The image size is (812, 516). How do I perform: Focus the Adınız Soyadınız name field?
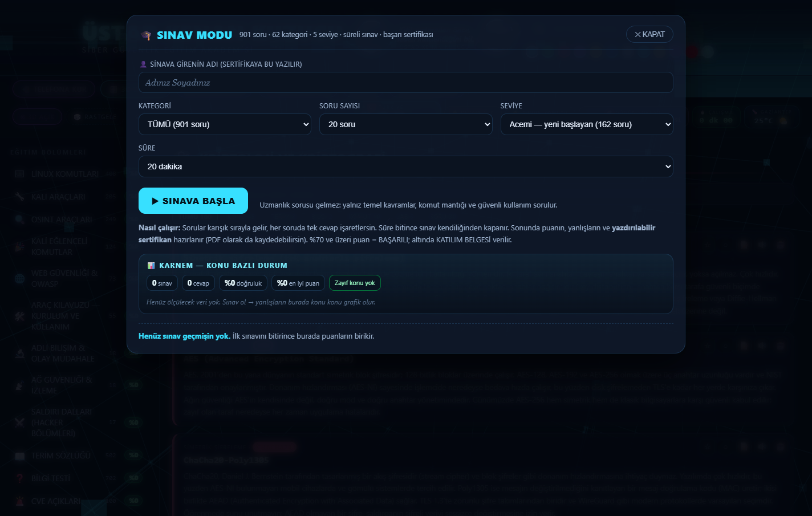(x=405, y=83)
